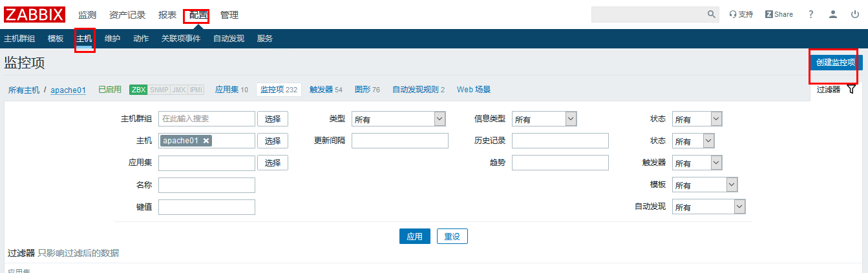Open the user profile icon
Screen dimensions: 868x273
pos(833,14)
